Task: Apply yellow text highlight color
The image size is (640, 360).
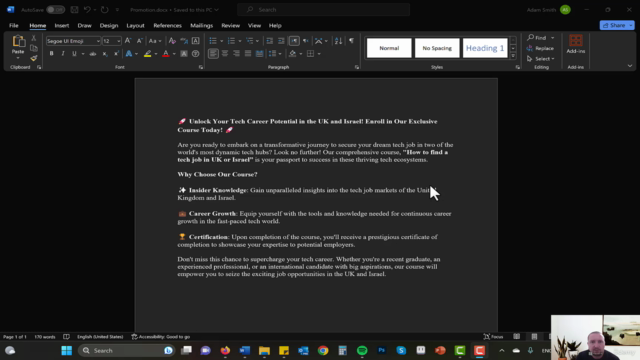Action: [x=147, y=53]
